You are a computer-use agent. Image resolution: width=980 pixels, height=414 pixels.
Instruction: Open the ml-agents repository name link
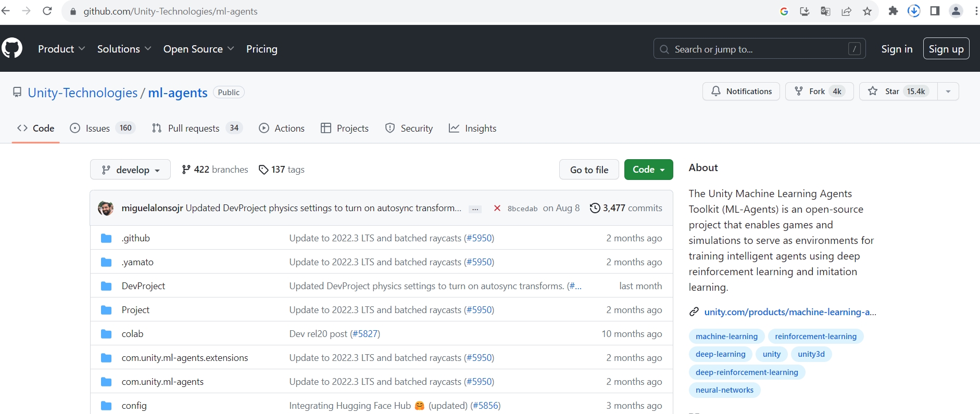click(x=178, y=93)
